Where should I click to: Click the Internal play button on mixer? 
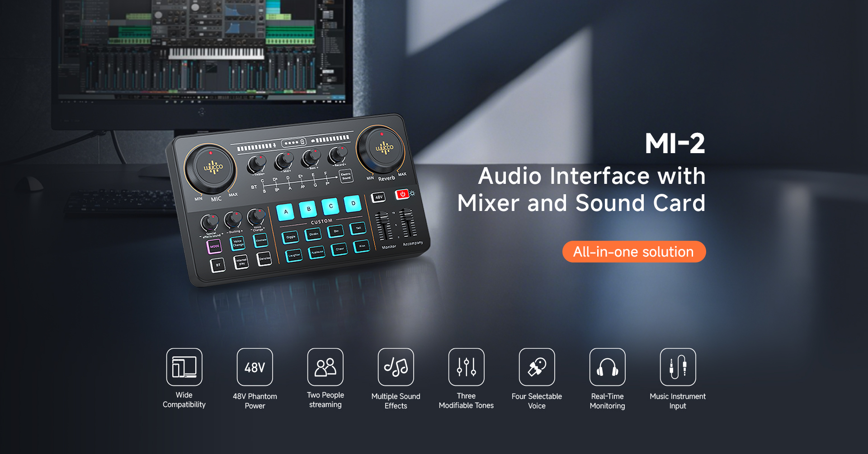point(241,261)
